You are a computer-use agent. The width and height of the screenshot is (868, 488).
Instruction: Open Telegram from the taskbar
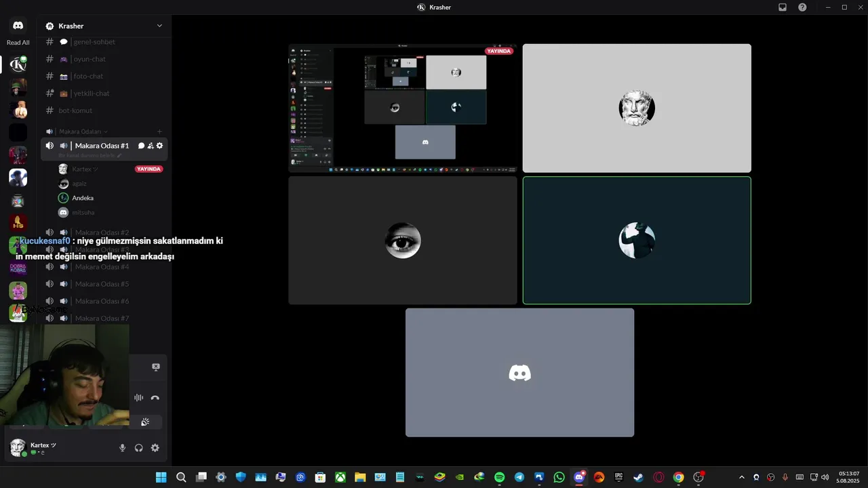[519, 477]
